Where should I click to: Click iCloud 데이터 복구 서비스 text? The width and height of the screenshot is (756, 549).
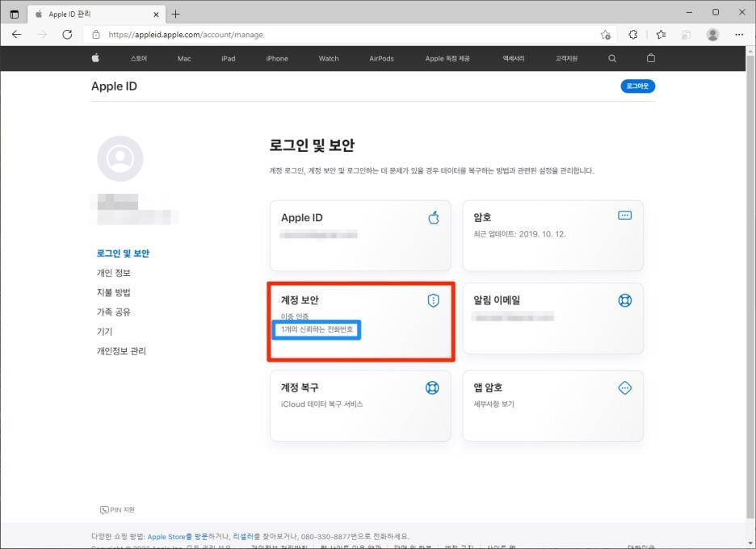pos(321,404)
